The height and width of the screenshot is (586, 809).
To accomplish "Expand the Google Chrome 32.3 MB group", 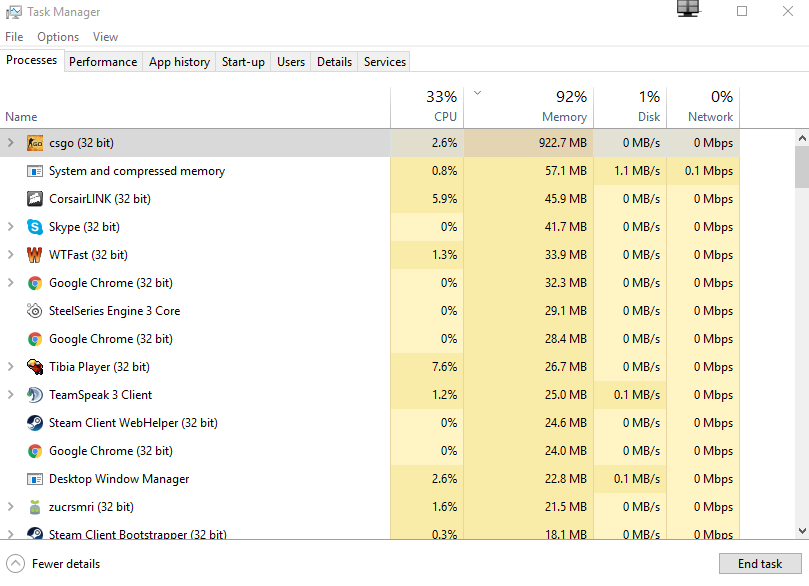I will pyautogui.click(x=10, y=283).
